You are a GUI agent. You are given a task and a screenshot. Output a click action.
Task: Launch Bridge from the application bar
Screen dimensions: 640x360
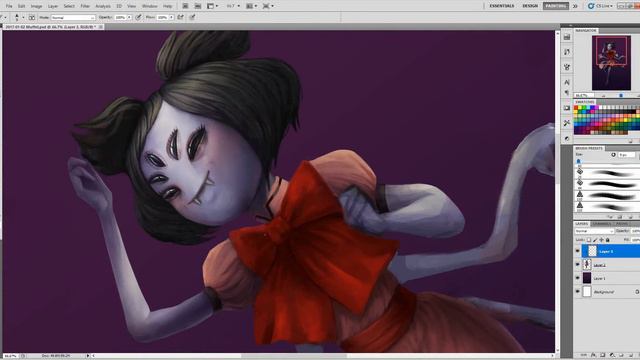coord(185,6)
